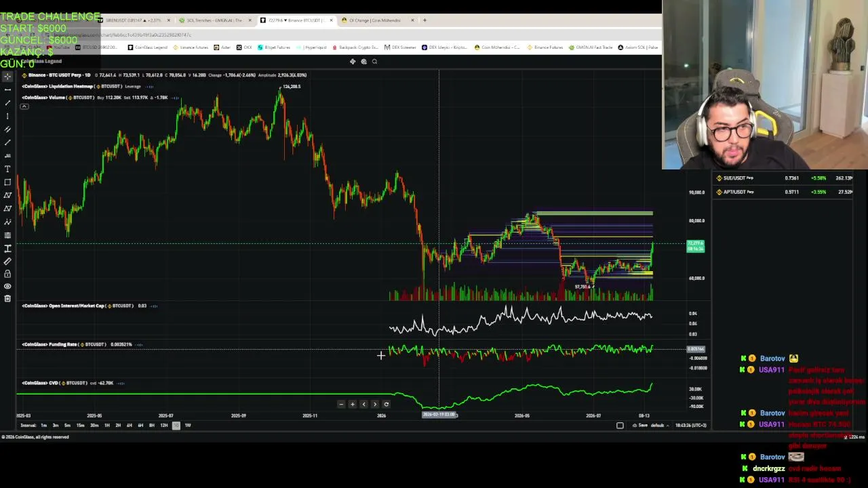
Task: Delete drawings with the trash icon
Action: (x=7, y=298)
